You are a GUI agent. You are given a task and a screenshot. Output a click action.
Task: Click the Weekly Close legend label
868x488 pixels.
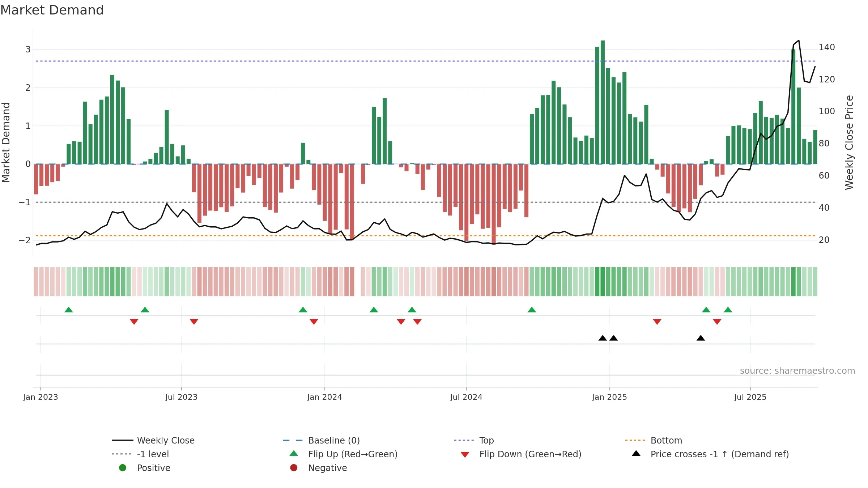click(166, 440)
